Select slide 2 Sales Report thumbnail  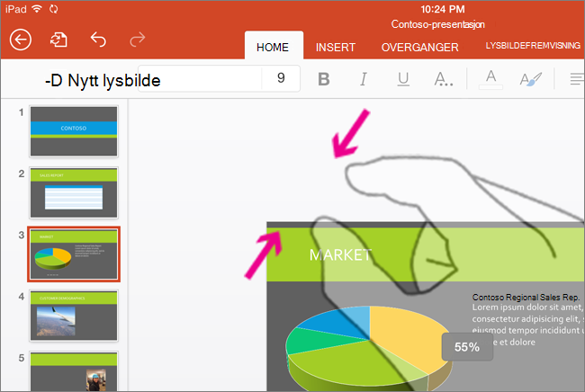point(74,192)
